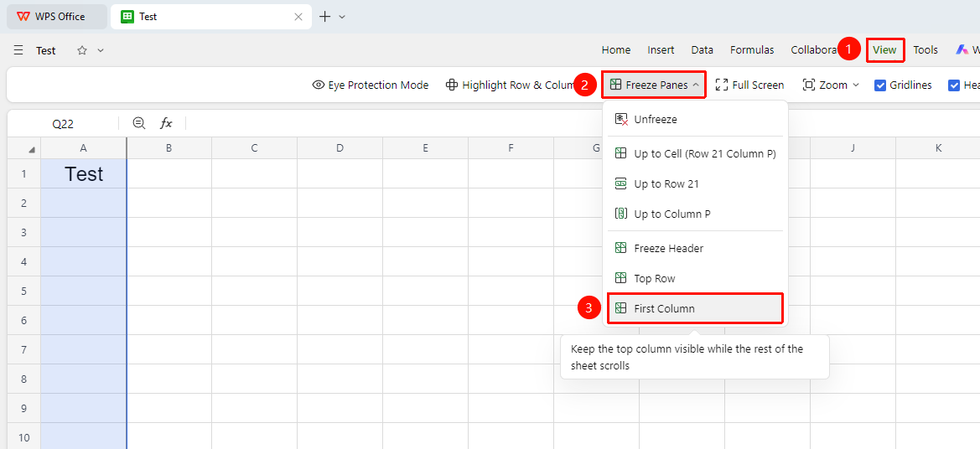Click the Test document title text
The width and height of the screenshot is (980, 449).
[x=45, y=50]
